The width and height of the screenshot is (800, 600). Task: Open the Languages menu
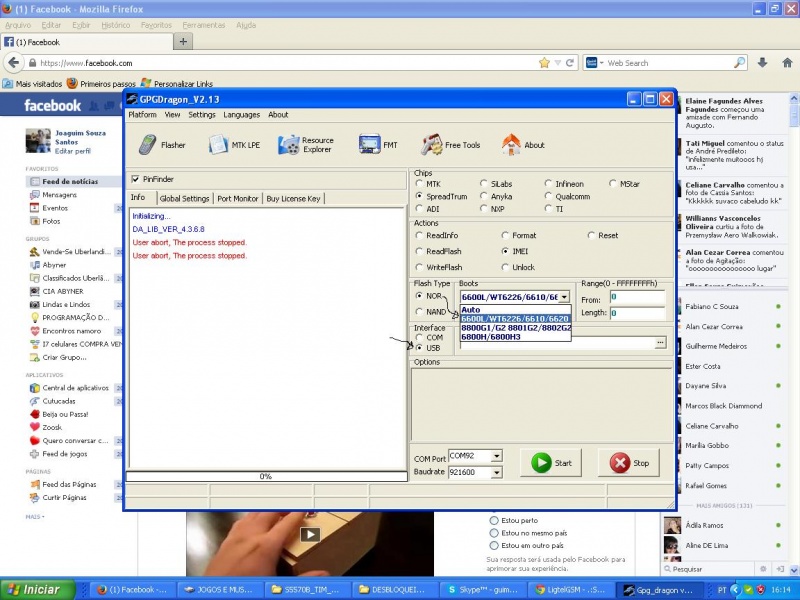point(241,115)
